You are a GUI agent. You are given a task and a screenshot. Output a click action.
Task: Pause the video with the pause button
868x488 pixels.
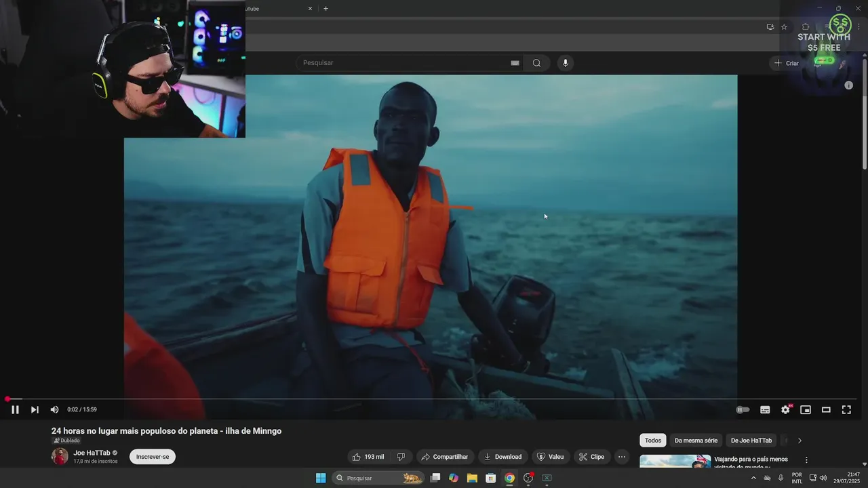point(15,409)
